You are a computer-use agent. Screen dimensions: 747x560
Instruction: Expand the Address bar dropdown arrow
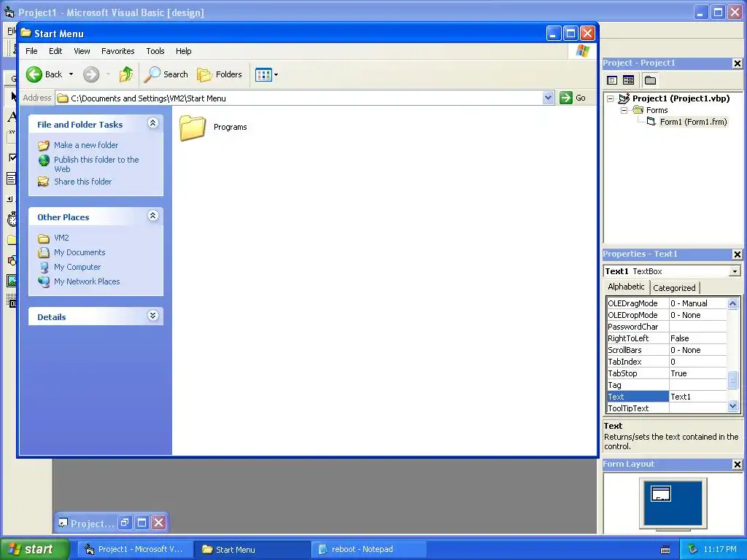(x=548, y=98)
